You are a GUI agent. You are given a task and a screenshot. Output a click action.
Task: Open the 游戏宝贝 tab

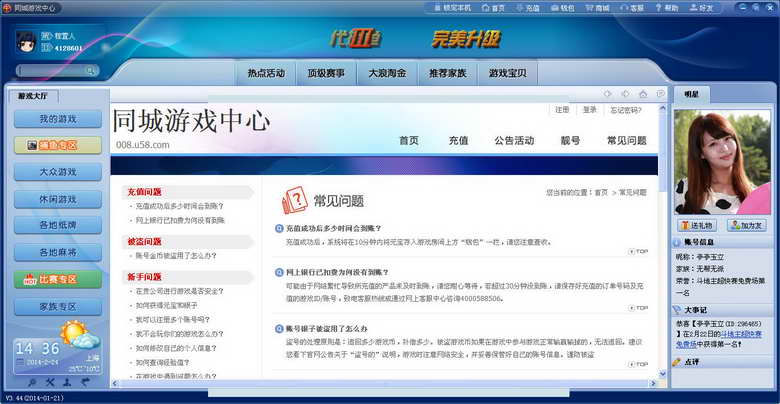click(x=508, y=73)
